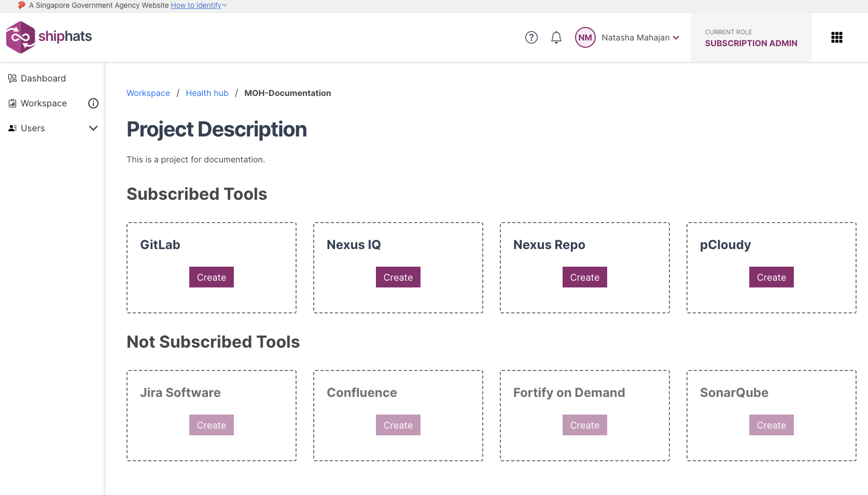Create a pCloudy tool

click(x=771, y=277)
